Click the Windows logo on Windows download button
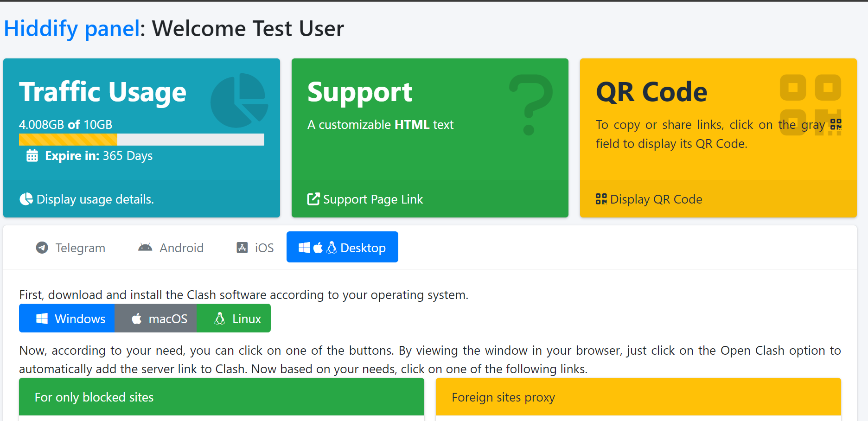This screenshot has height=421, width=868. click(42, 319)
